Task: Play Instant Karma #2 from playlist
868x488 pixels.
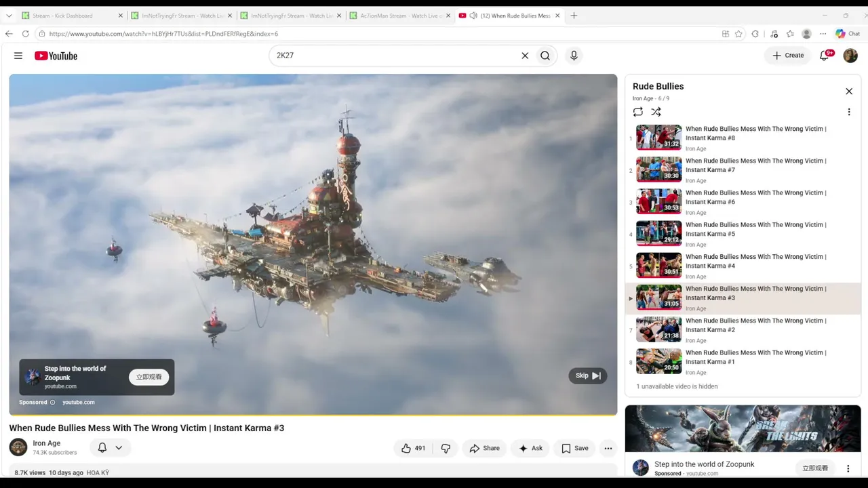Action: point(743,330)
